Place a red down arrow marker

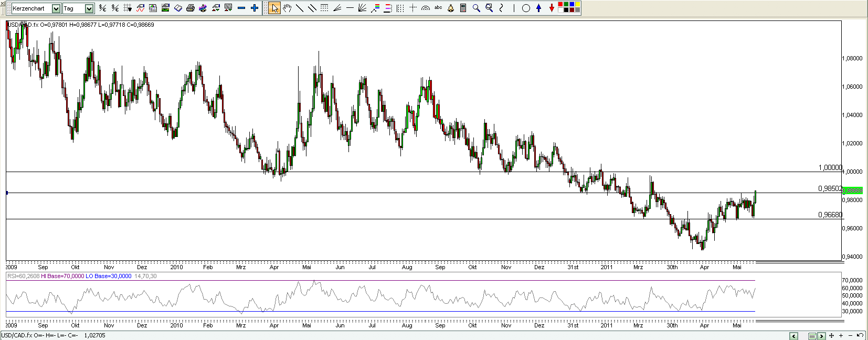coord(552,8)
